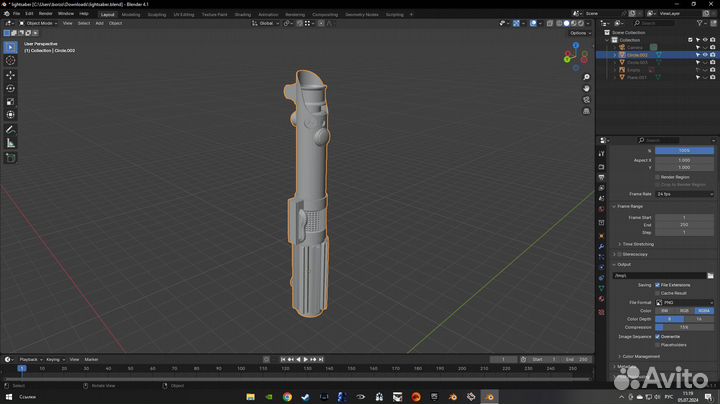This screenshot has height=404, width=720.
Task: Open the Modifiers wrench tab
Action: [x=602, y=247]
